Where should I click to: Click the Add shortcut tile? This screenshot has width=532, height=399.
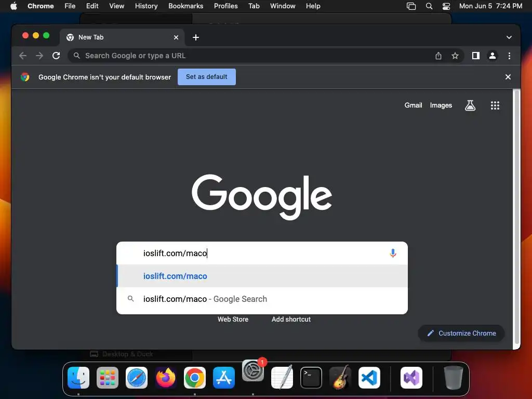(291, 320)
